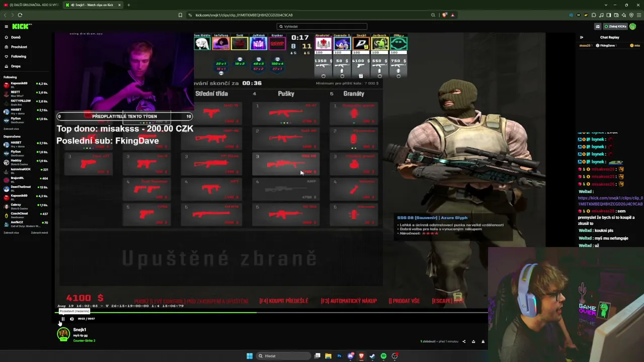Open the green user profile avatar

point(633,26)
